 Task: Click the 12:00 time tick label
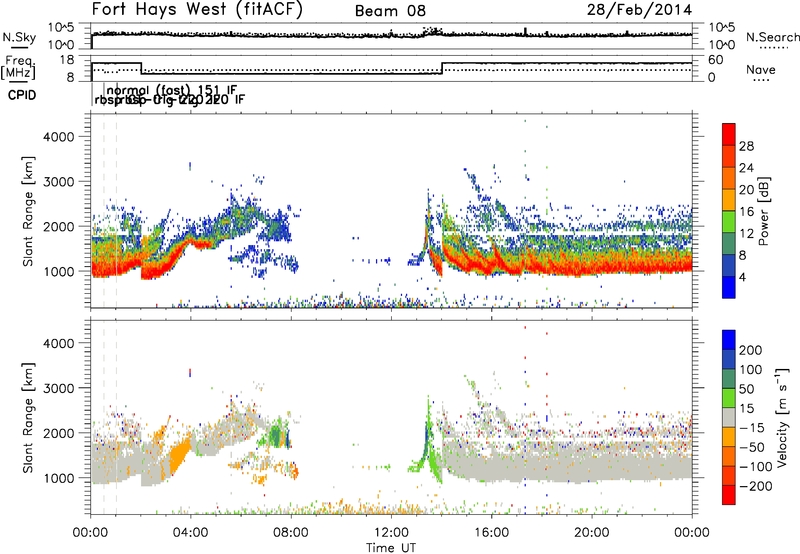[x=391, y=533]
